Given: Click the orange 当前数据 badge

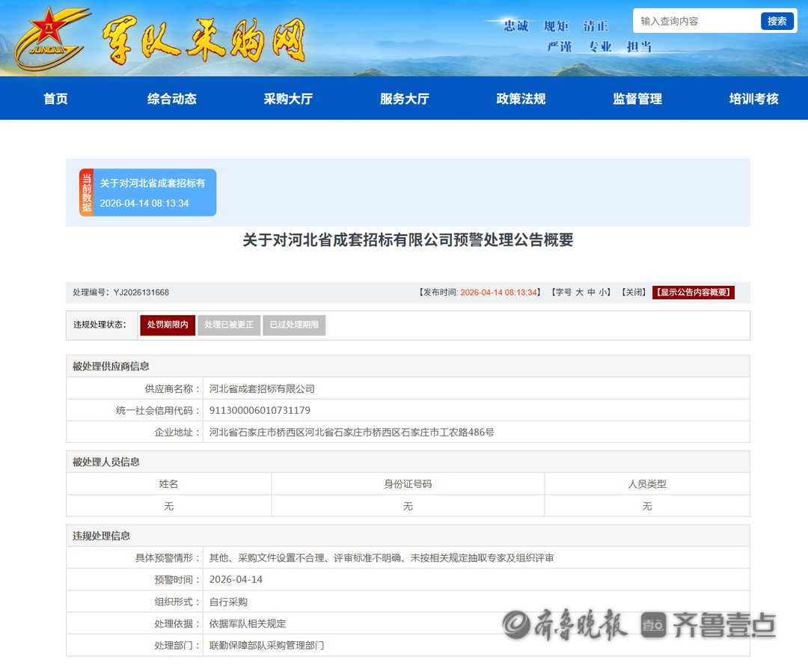Looking at the screenshot, I should pyautogui.click(x=87, y=193).
